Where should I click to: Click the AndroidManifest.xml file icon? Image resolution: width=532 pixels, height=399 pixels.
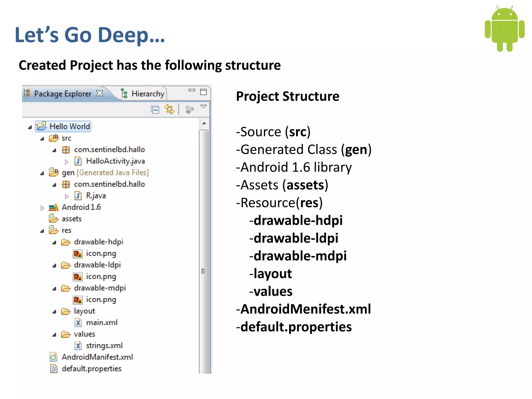click(53, 357)
